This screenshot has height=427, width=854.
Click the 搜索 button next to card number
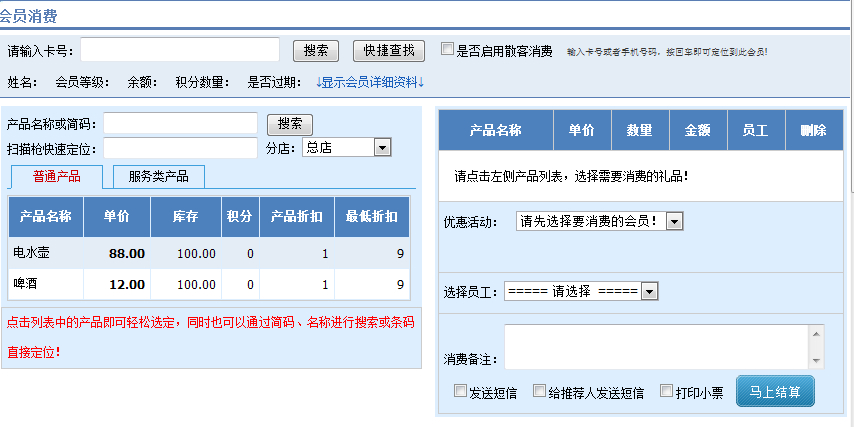[x=315, y=51]
